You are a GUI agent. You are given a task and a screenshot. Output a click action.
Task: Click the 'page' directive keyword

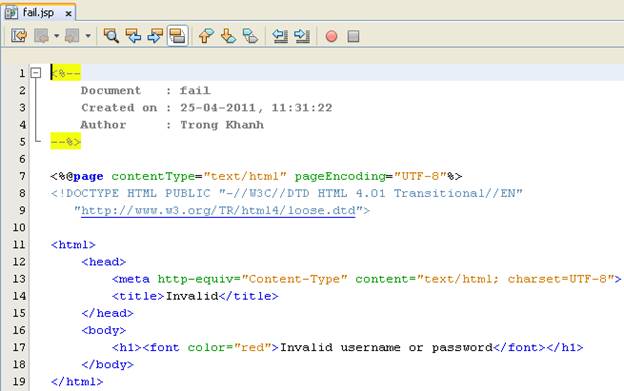click(88, 177)
